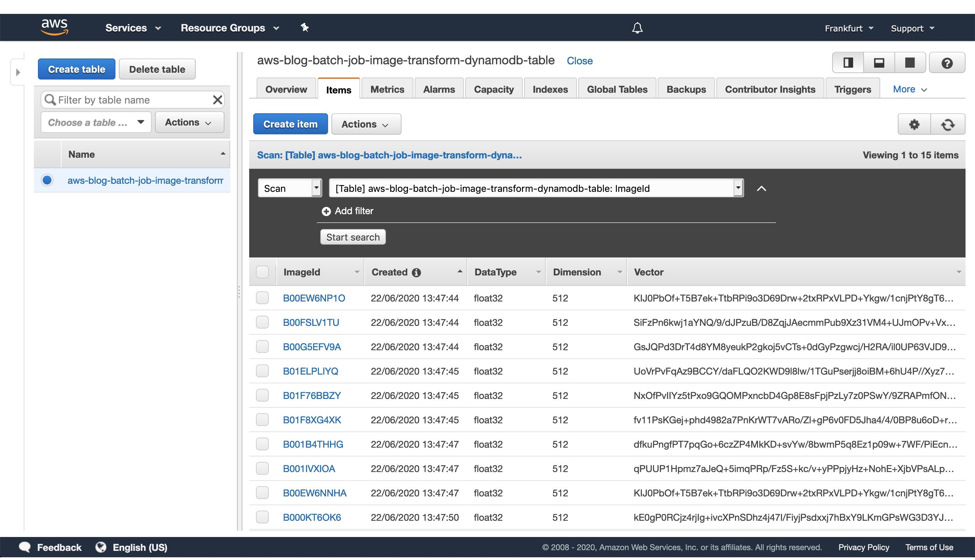Open the Support menu
This screenshot has height=560, width=975.
[x=912, y=28]
